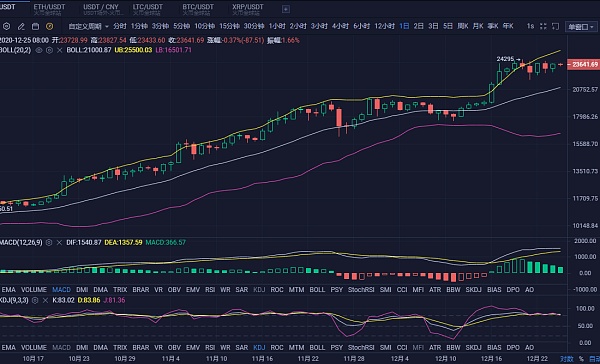Remove the BOLL indicator with X
This screenshot has height=364, width=600.
(x=59, y=50)
